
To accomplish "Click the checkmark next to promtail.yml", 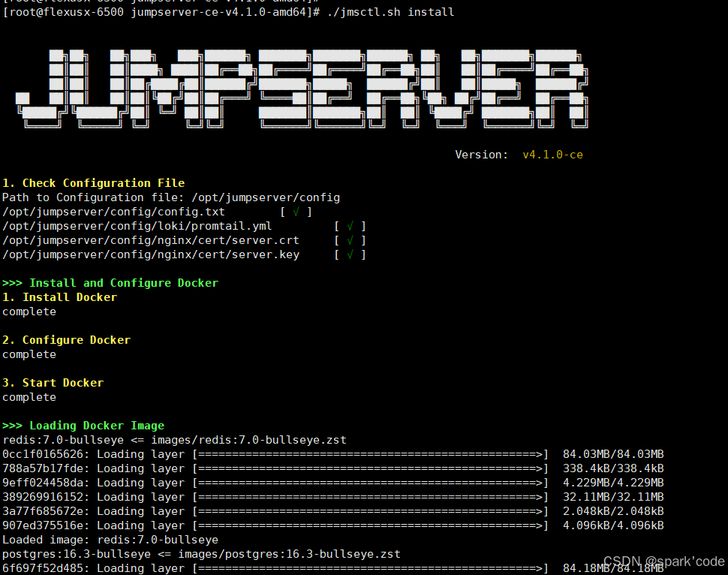I will (x=350, y=225).
